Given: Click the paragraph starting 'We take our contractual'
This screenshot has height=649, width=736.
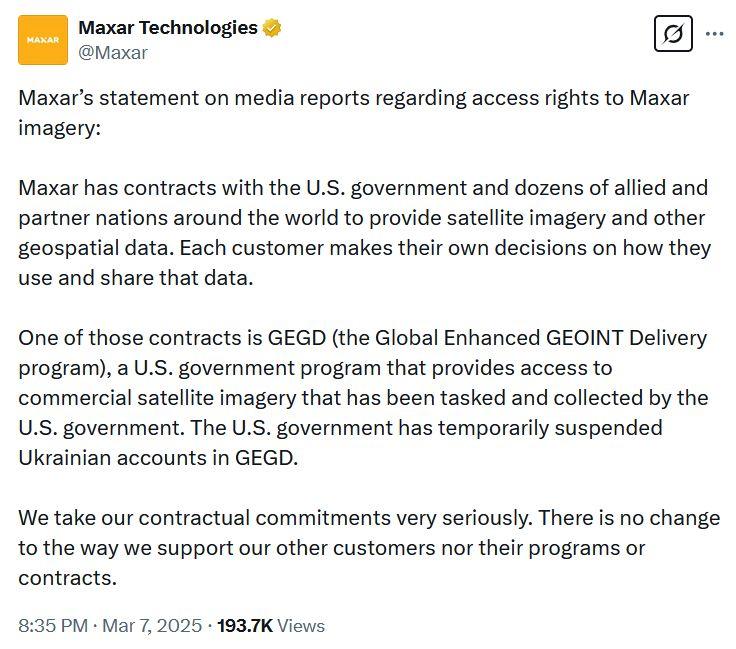Looking at the screenshot, I should [369, 548].
